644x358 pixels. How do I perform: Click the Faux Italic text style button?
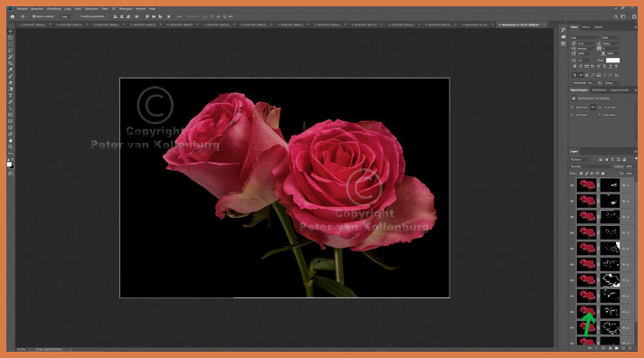[581, 67]
